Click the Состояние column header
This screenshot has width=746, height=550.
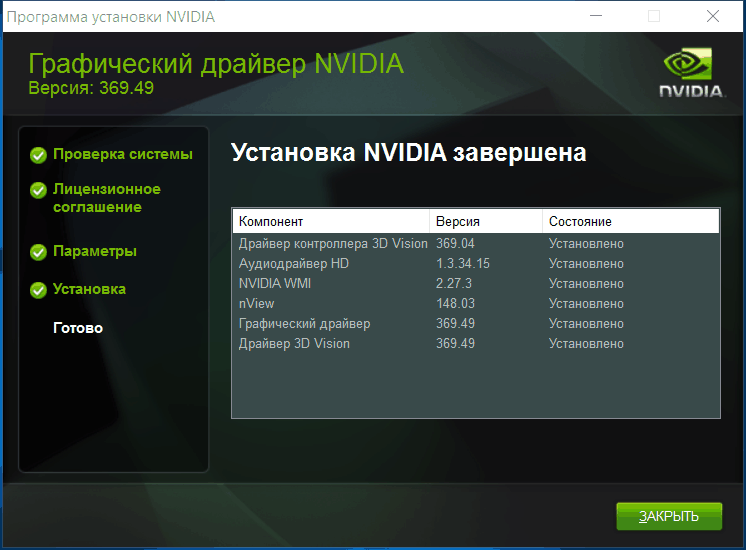coord(631,221)
